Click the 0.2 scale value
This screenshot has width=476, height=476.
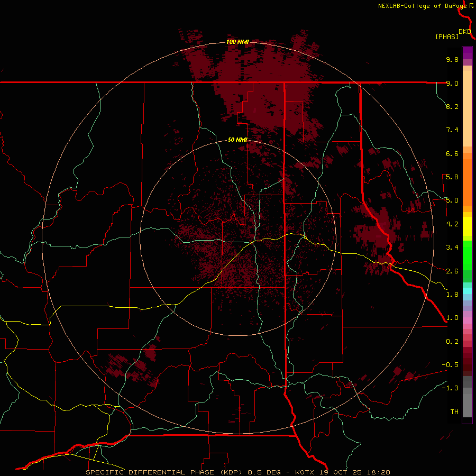[452, 342]
